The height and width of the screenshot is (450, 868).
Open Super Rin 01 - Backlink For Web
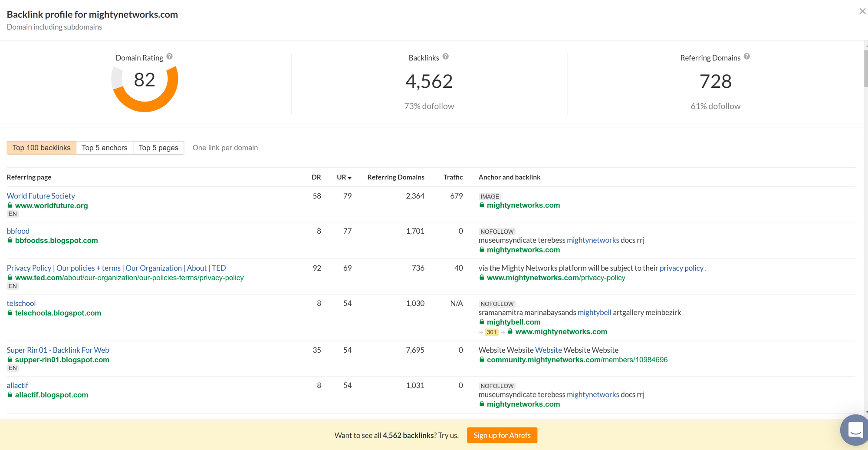[x=58, y=350]
